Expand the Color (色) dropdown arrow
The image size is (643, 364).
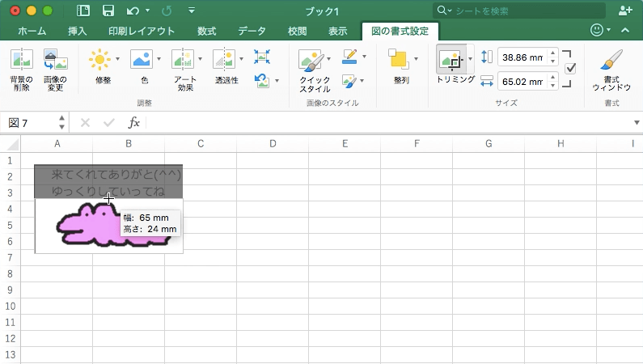click(159, 59)
